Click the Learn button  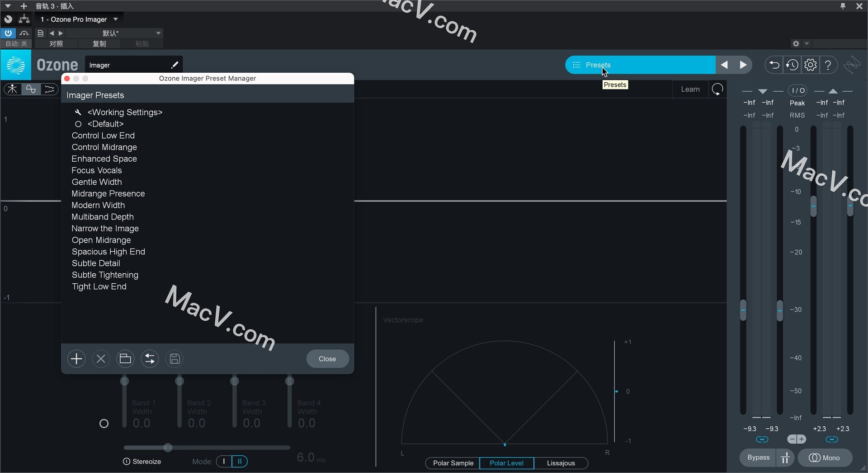[x=690, y=89]
